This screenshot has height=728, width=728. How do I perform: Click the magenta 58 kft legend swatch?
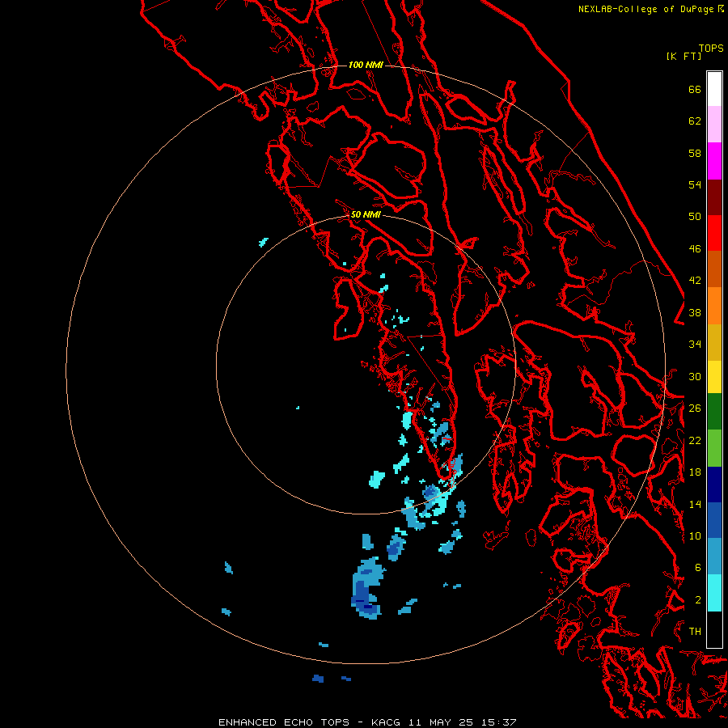[x=714, y=161]
